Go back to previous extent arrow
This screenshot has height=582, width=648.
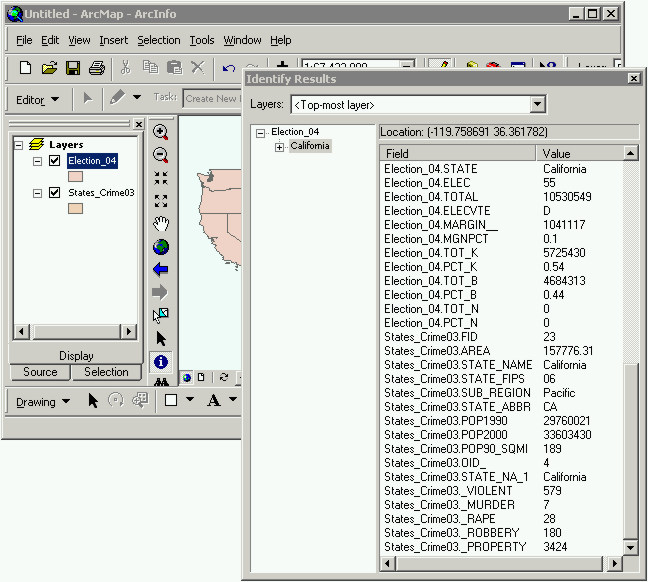160,270
